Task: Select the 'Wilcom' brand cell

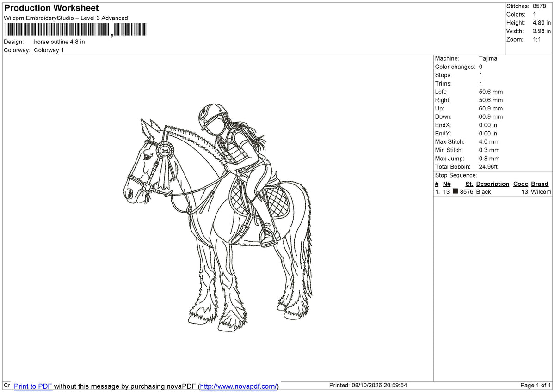Action: [541, 191]
